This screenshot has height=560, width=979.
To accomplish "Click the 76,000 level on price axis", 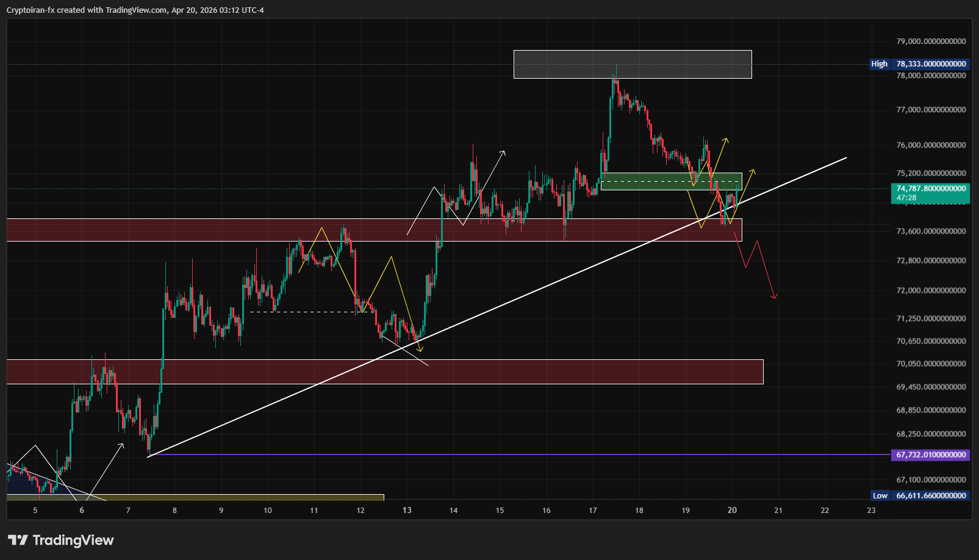I will click(x=930, y=145).
